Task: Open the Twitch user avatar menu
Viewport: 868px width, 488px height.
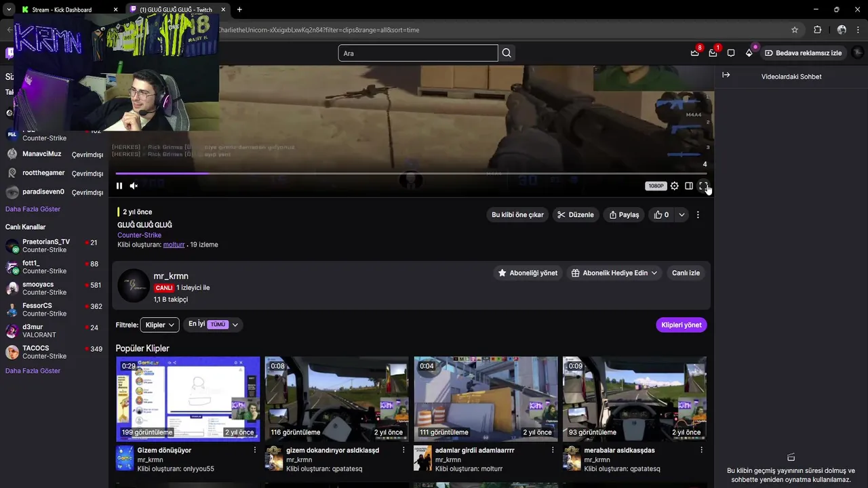Action: pos(857,53)
